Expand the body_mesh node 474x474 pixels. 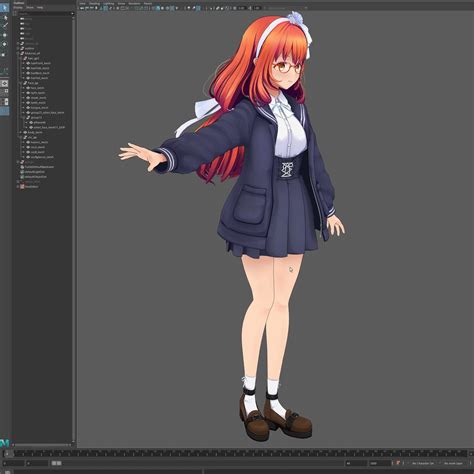tap(21, 132)
